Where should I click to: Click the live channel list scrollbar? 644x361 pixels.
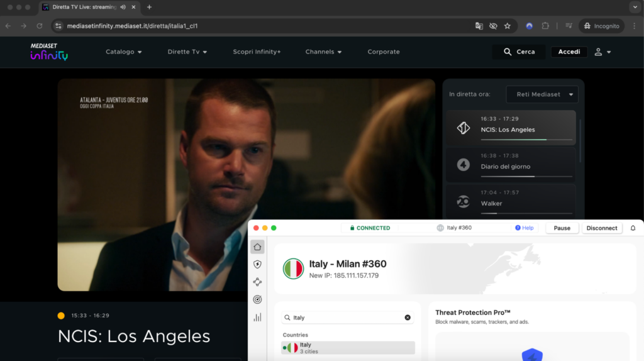[580, 140]
